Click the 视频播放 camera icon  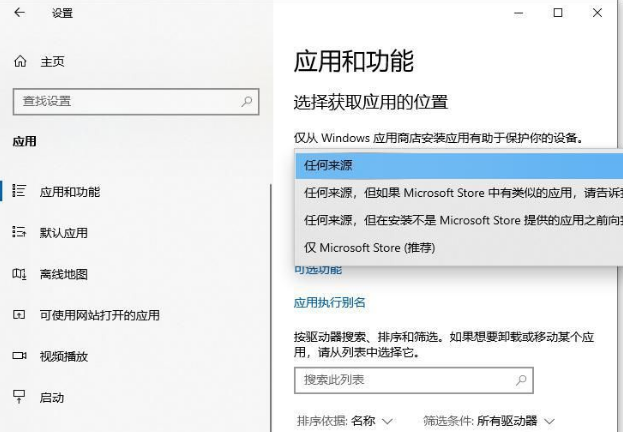point(19,356)
